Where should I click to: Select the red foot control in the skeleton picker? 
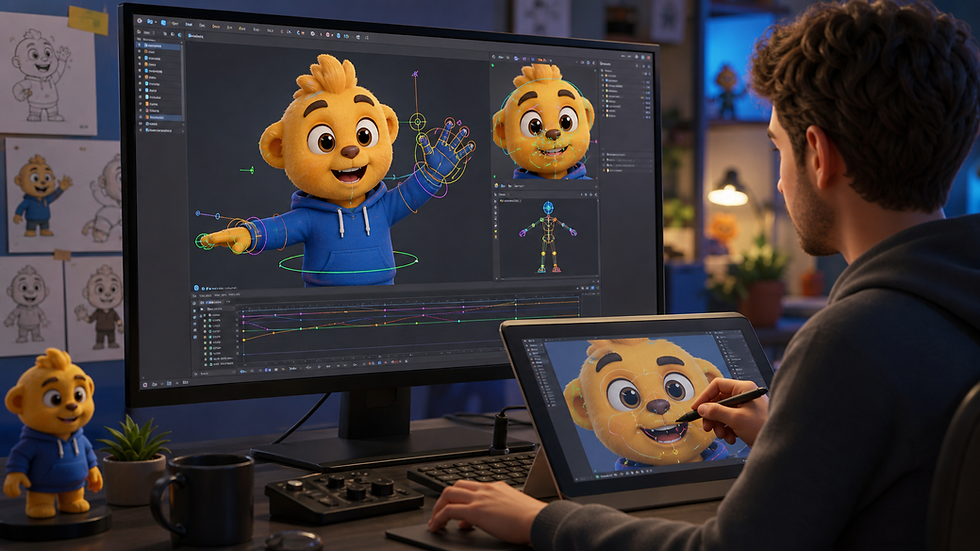[x=556, y=271]
